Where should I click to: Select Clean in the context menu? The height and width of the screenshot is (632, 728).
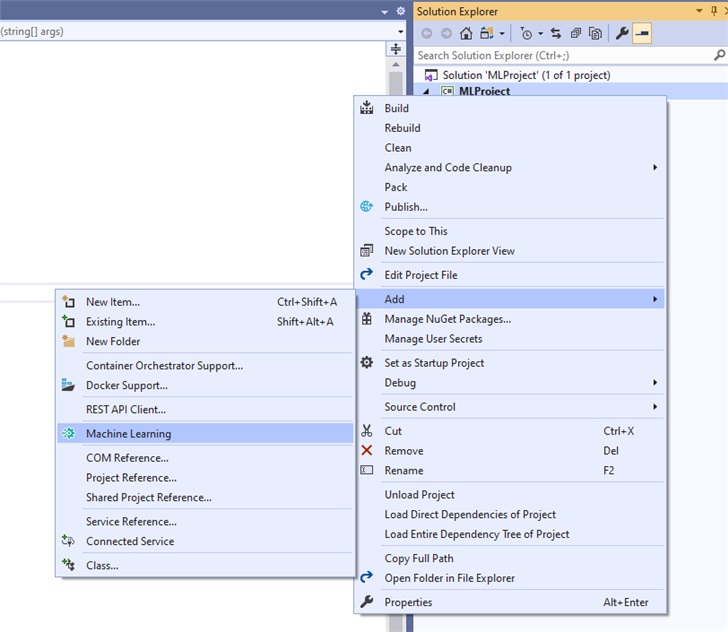[x=511, y=148]
